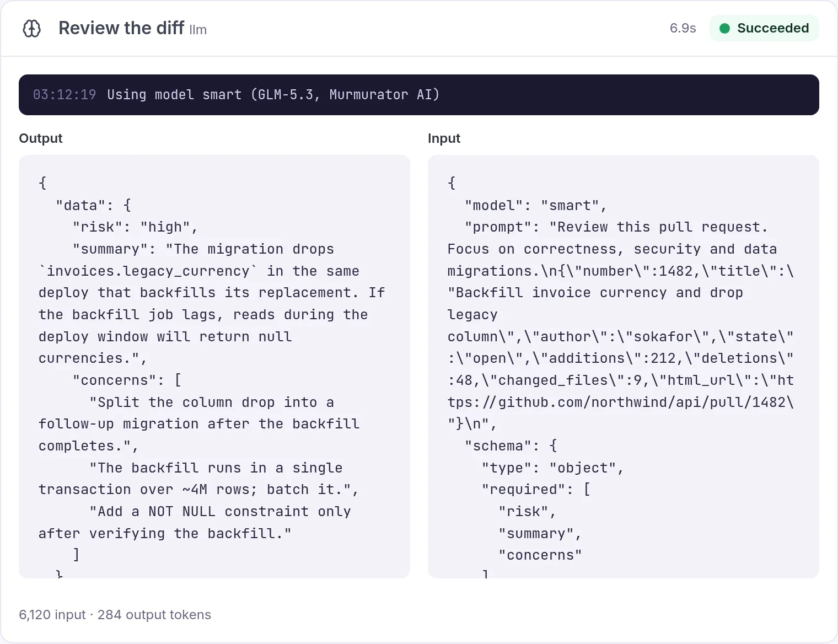Click the Review the diff step title
Viewport: 838px width, 644px height.
[x=121, y=28]
